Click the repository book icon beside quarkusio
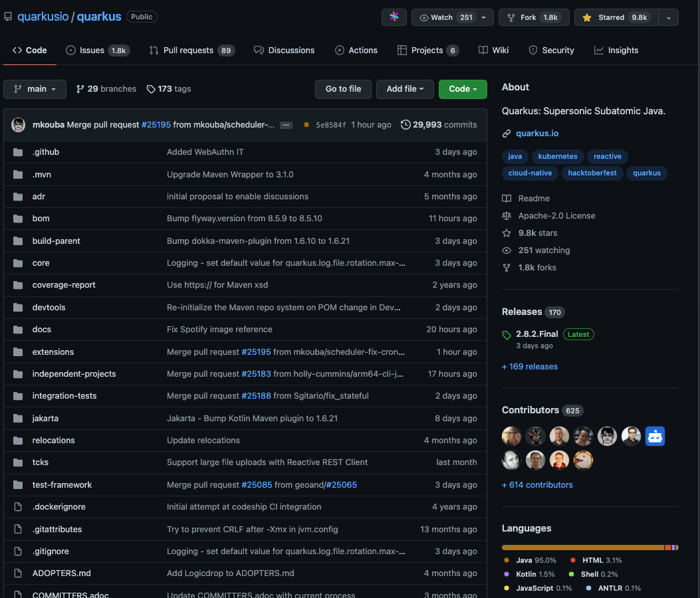The width and height of the screenshot is (700, 598). click(x=8, y=17)
